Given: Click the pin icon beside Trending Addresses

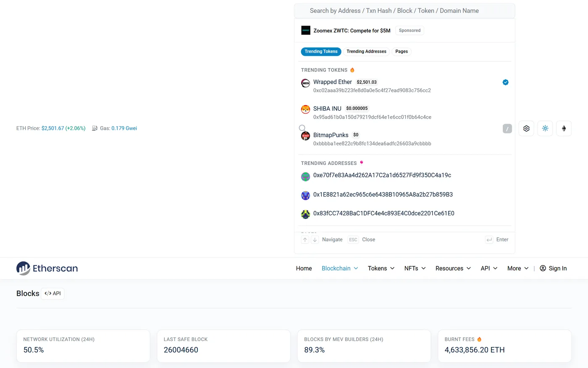Looking at the screenshot, I should tap(362, 162).
